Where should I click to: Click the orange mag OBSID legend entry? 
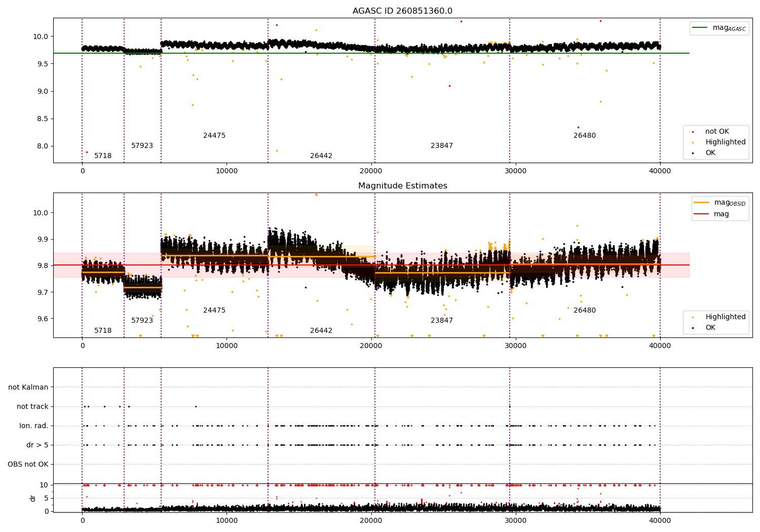[720, 203]
